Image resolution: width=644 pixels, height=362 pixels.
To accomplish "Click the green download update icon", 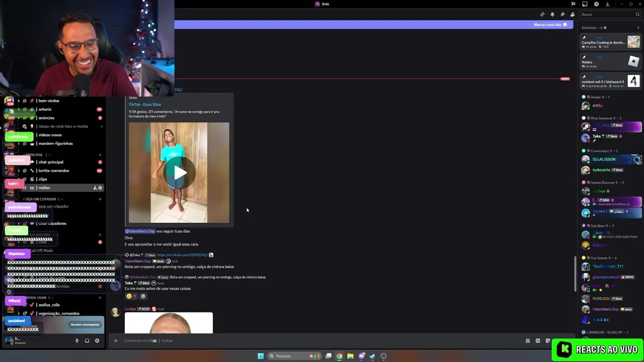I will coord(607,4).
